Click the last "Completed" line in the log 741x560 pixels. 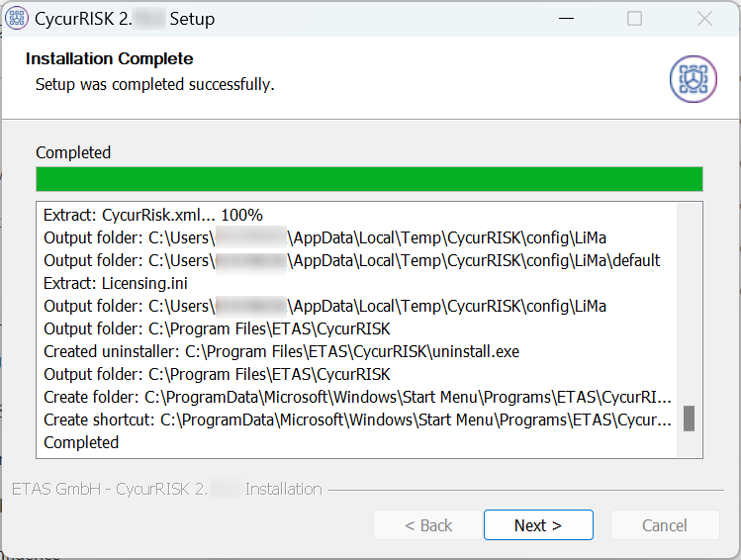coord(81,442)
